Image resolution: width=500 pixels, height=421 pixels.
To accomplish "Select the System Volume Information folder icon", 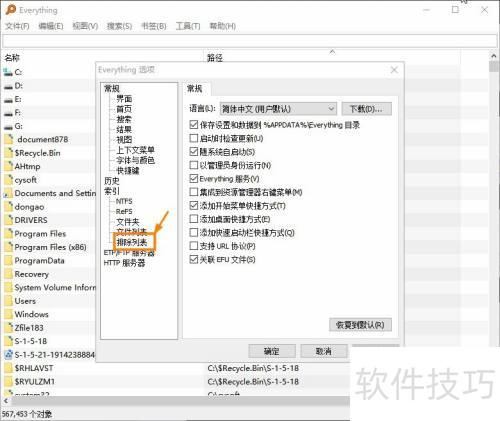I will 9,287.
